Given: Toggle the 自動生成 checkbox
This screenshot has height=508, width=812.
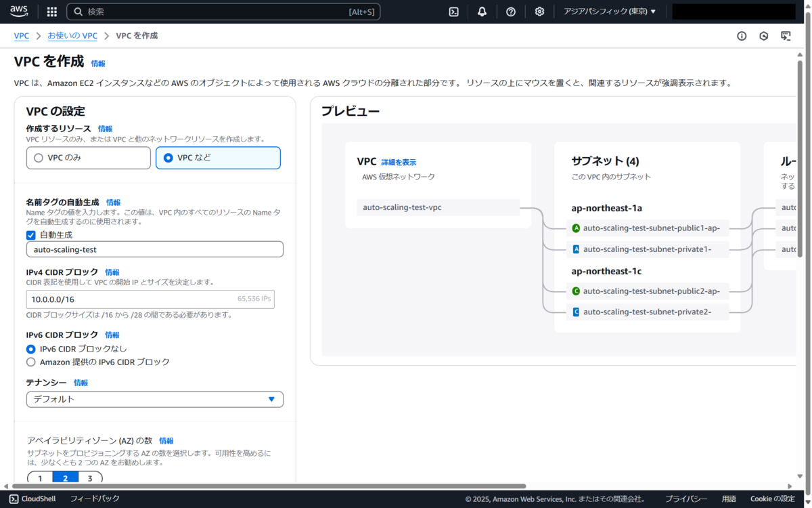Looking at the screenshot, I should point(30,235).
